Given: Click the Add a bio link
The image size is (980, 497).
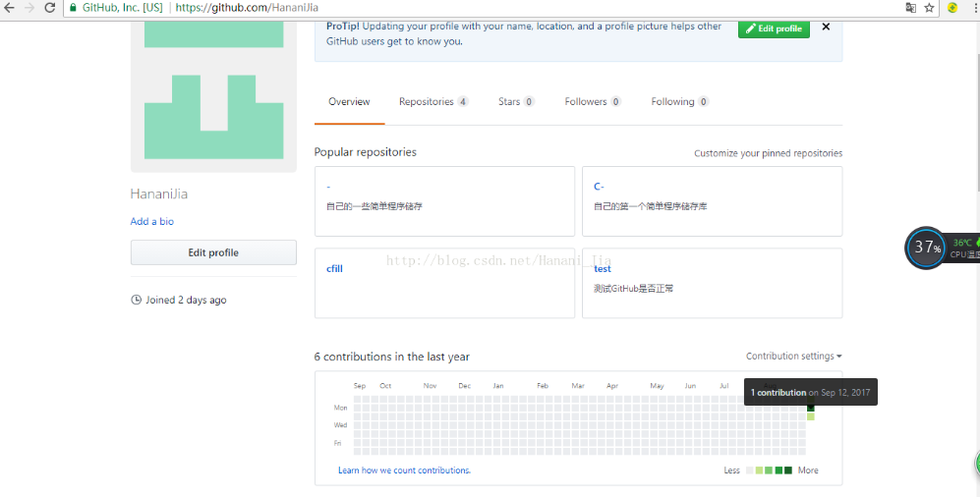Looking at the screenshot, I should point(152,221).
